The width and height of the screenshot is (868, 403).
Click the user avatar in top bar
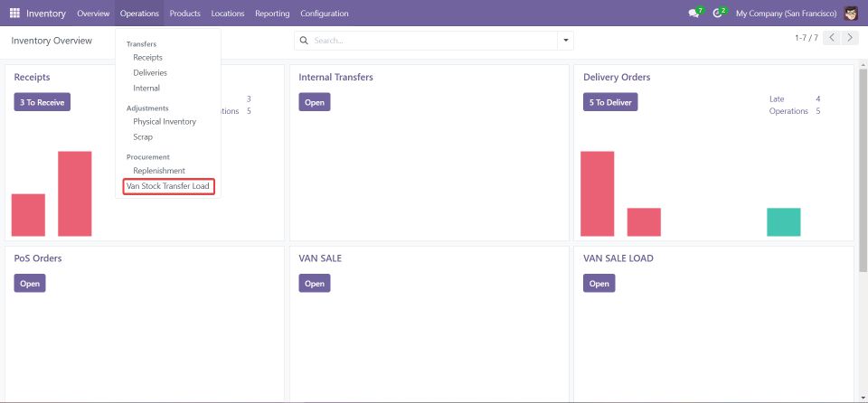click(851, 14)
